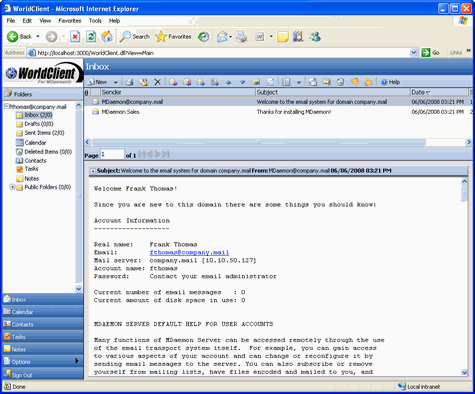The height and width of the screenshot is (394, 475).
Task: Open Contacts from the bottom navigation bar
Action: pos(43,324)
